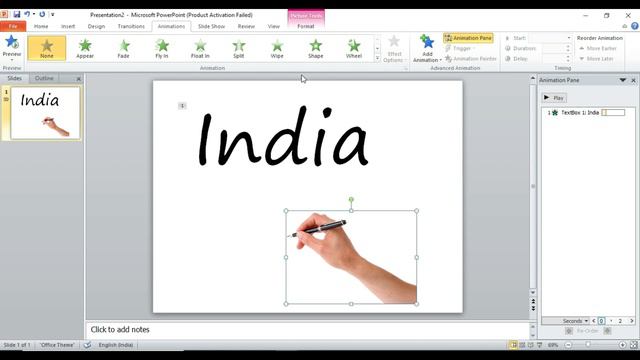Apply the Wheel animation
This screenshot has width=640, height=360.
[354, 48]
